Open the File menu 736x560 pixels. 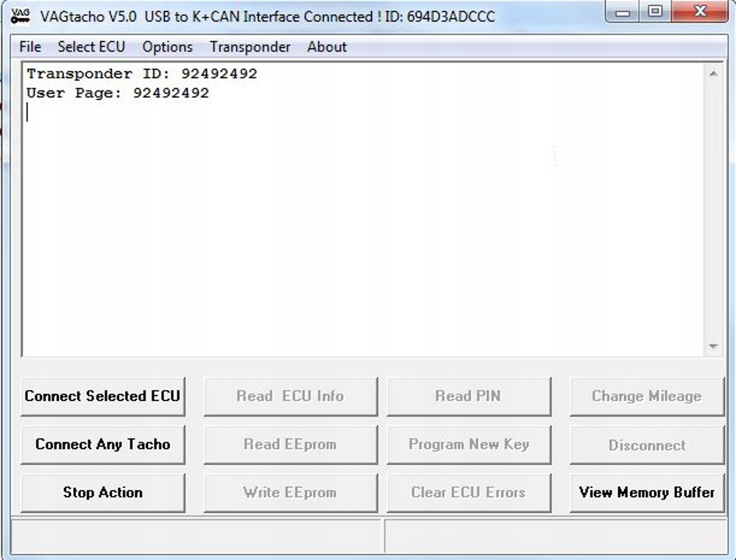pos(30,47)
